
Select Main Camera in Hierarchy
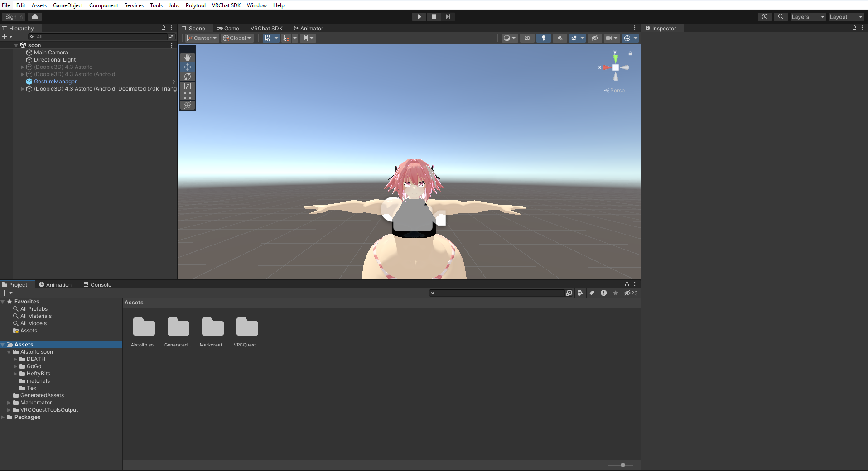[51, 53]
